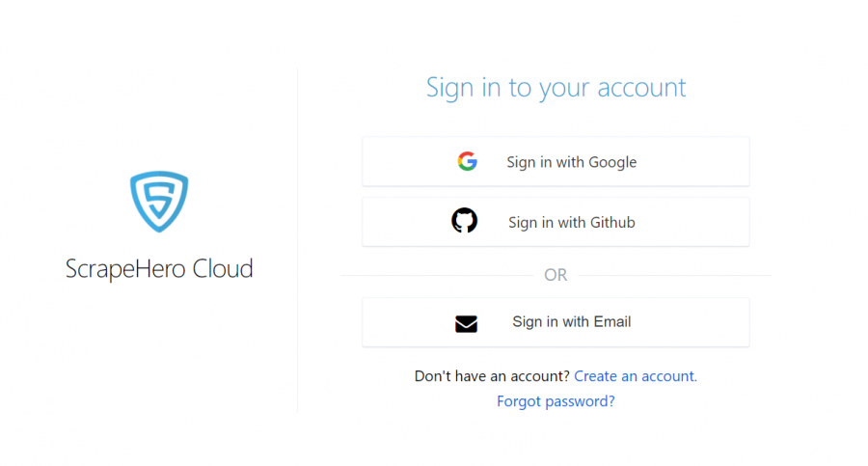
Task: Click the horizontal line right of OR
Action: pyautogui.click(x=674, y=275)
